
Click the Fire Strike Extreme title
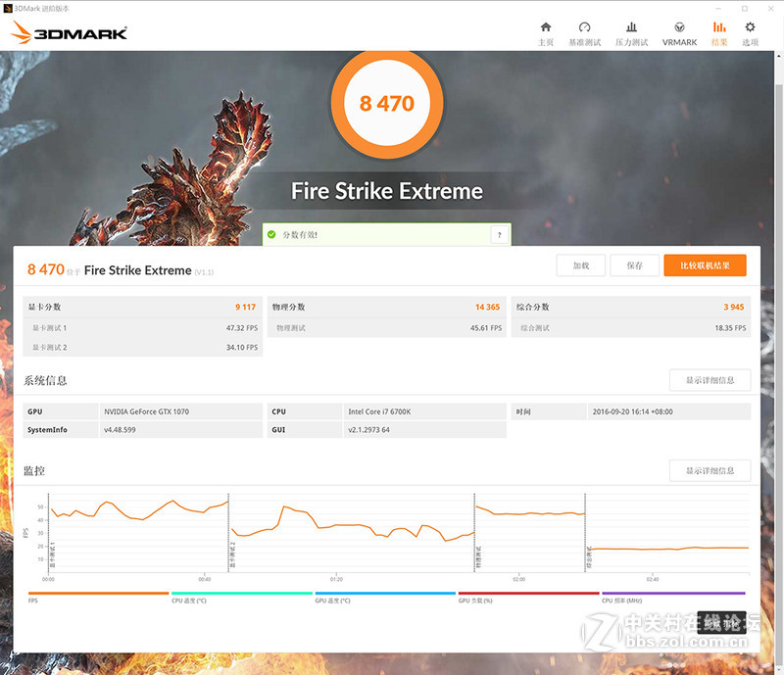coord(387,191)
